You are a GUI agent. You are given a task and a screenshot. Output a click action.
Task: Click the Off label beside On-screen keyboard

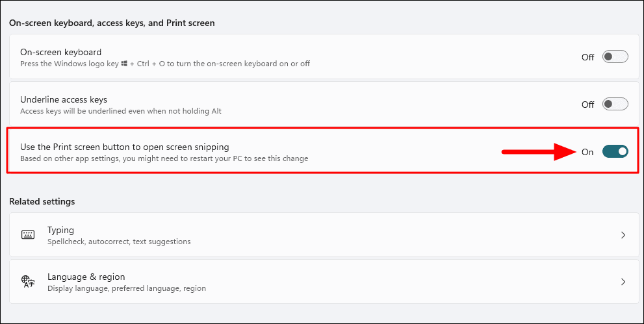point(587,57)
